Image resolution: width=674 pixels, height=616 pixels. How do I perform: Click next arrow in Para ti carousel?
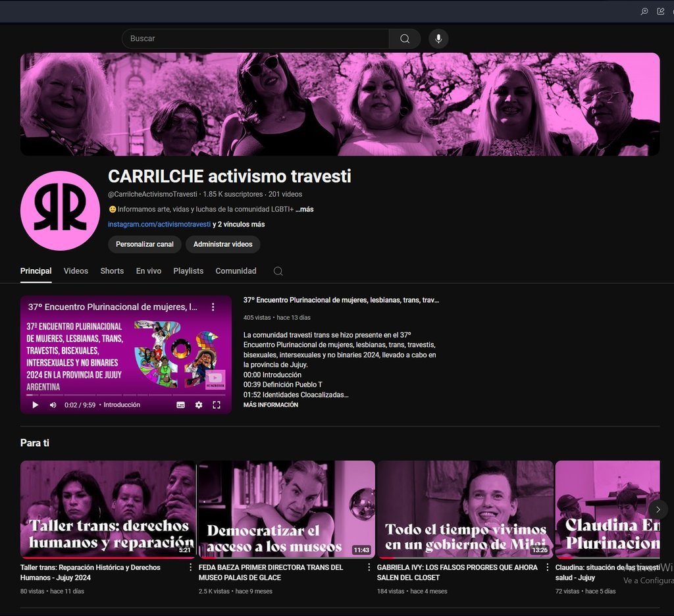pos(658,509)
